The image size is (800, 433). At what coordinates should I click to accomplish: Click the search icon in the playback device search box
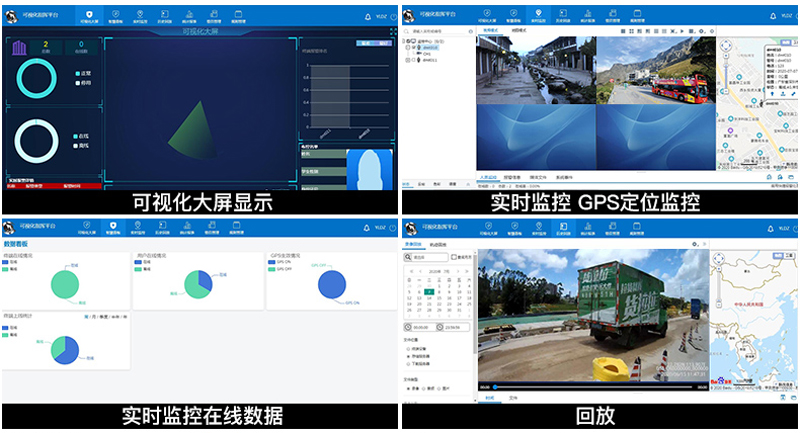pyautogui.click(x=409, y=257)
